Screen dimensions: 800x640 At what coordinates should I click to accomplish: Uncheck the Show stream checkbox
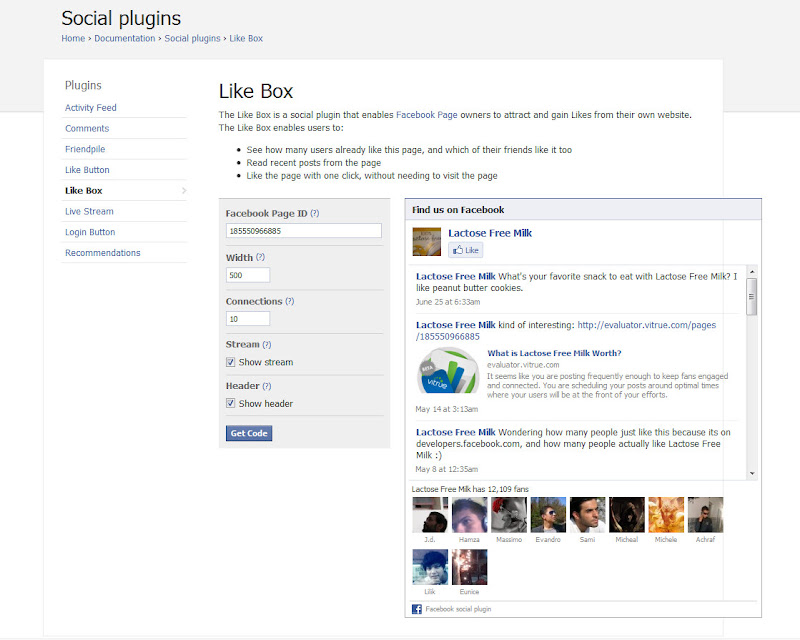(x=231, y=362)
